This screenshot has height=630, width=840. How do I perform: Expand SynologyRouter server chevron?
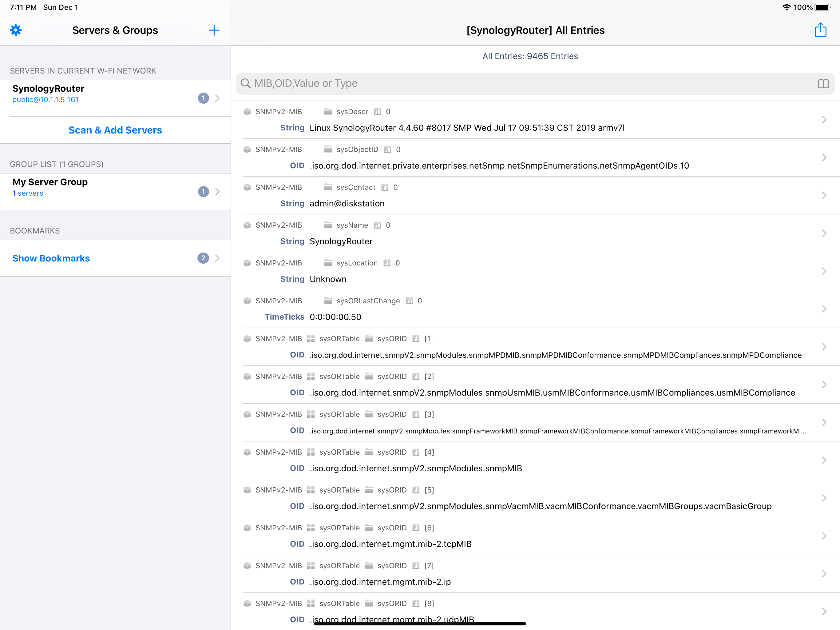[x=217, y=98]
